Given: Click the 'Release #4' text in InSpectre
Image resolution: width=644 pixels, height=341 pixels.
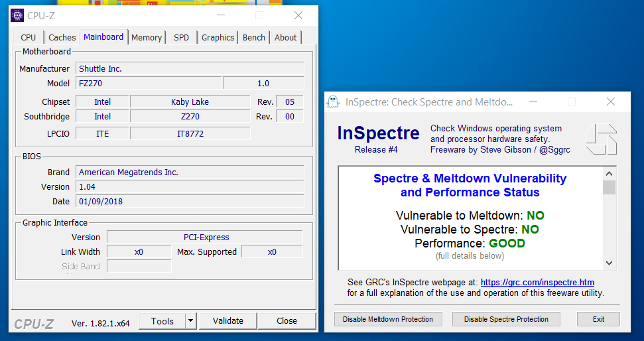Looking at the screenshot, I should point(376,149).
